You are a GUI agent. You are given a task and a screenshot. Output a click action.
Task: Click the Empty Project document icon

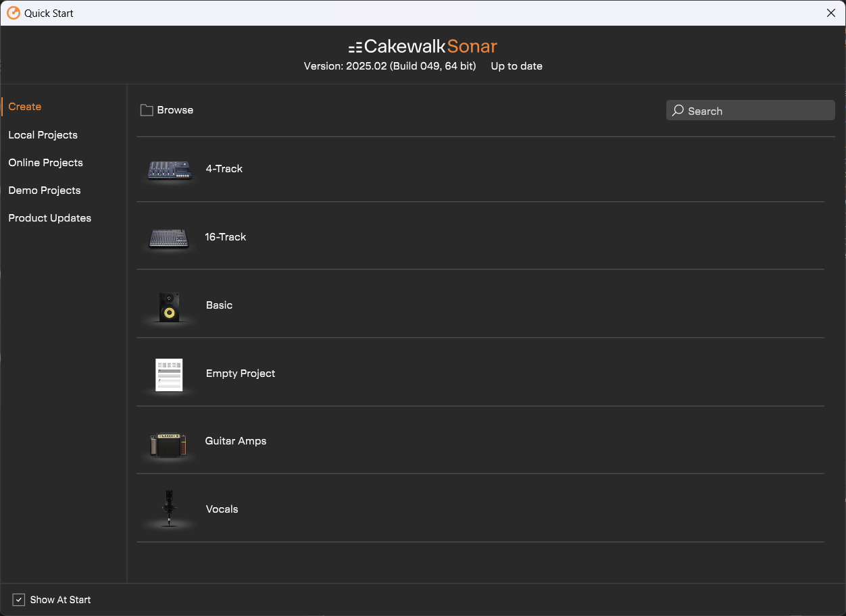pyautogui.click(x=168, y=374)
